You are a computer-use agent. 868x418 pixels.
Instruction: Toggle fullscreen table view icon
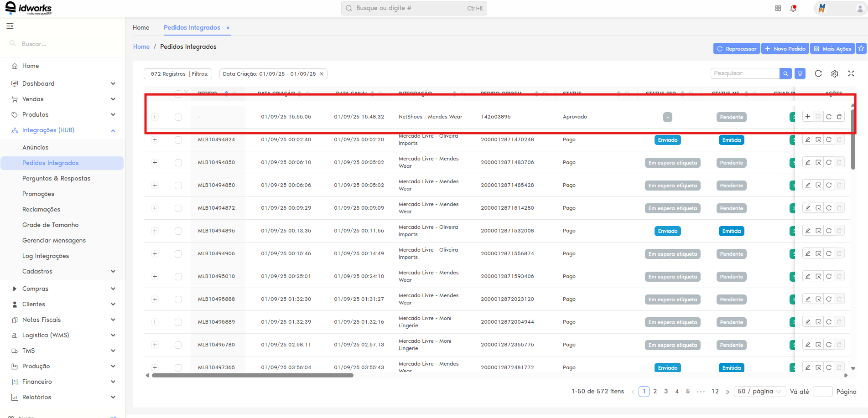tap(851, 73)
